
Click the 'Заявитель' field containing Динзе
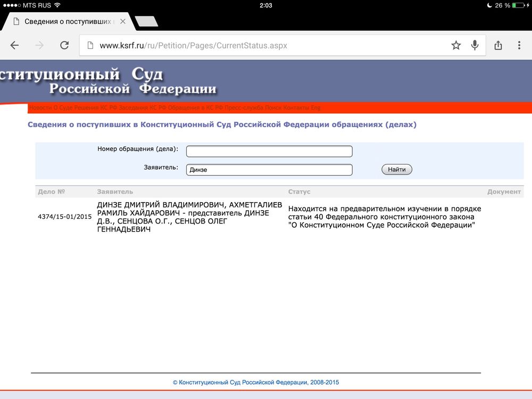coord(269,170)
